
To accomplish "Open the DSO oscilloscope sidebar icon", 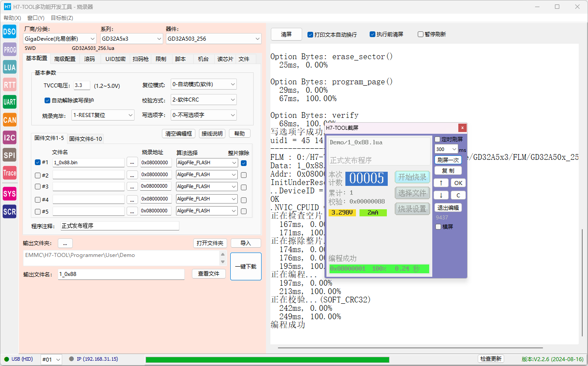I will click(x=9, y=32).
